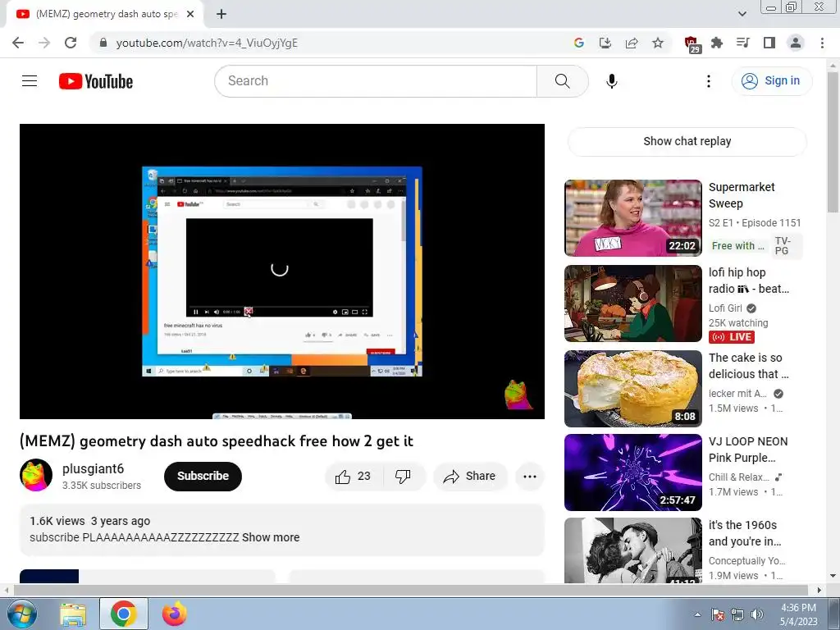Image resolution: width=840 pixels, height=630 pixels.
Task: Open the YouTube hamburger guide menu
Action: [x=30, y=81]
